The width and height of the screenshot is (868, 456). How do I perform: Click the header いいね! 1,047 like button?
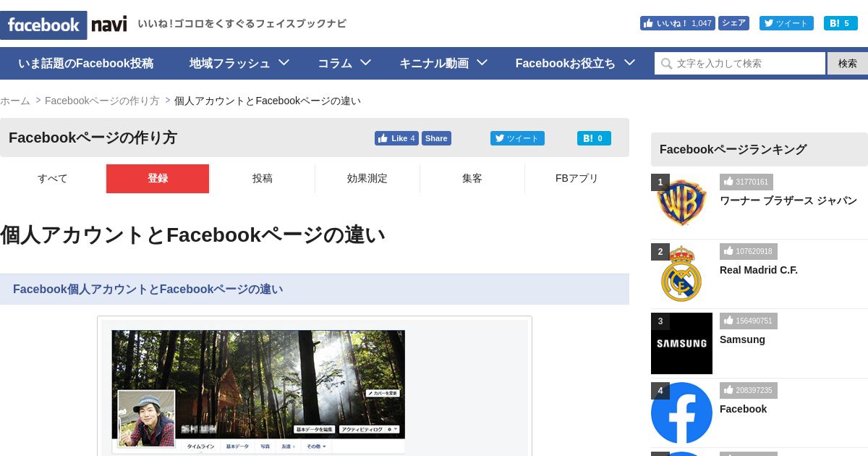(677, 23)
